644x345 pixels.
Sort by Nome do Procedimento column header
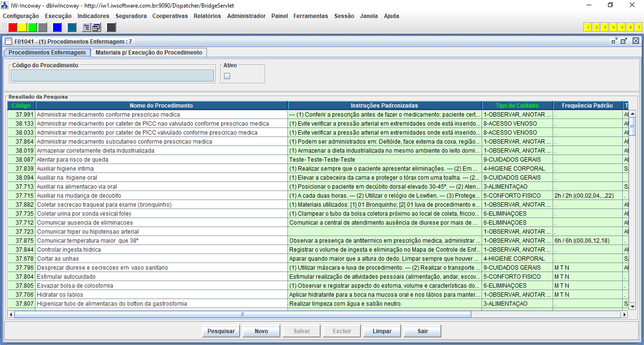(161, 106)
